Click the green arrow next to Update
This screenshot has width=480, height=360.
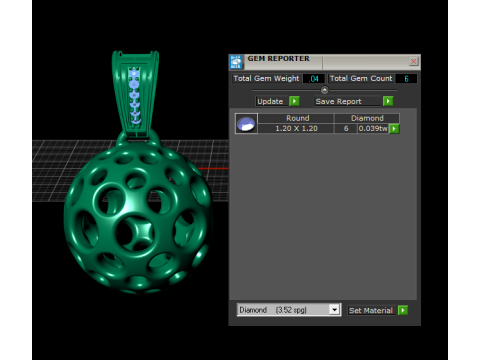coord(294,101)
